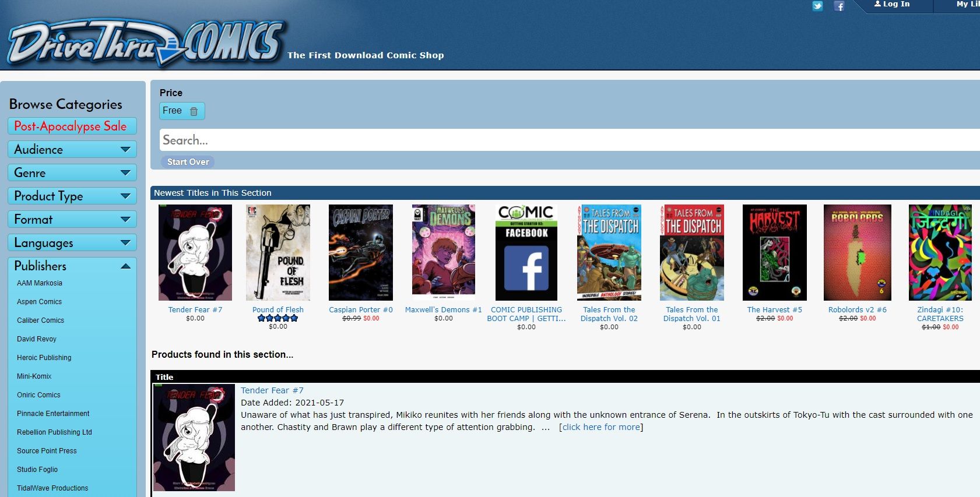
Task: Open Tales From the Dispatch Vol. 01 cover
Action: click(x=692, y=252)
